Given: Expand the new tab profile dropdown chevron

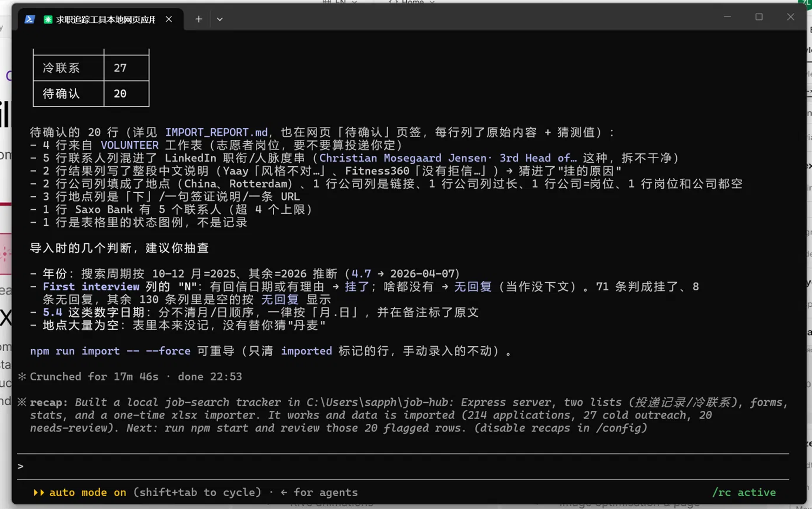Looking at the screenshot, I should (219, 19).
